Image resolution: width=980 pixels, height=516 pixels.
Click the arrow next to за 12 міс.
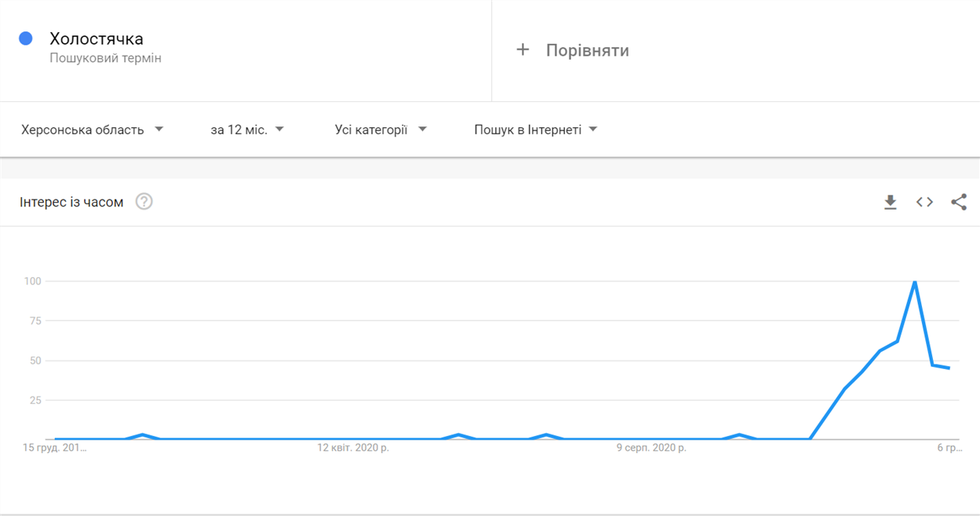click(x=279, y=130)
